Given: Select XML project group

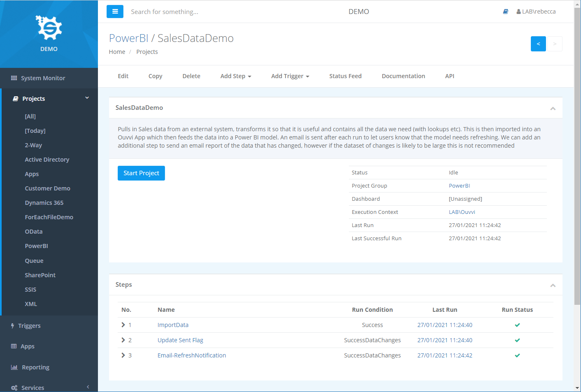Looking at the screenshot, I should coord(31,304).
